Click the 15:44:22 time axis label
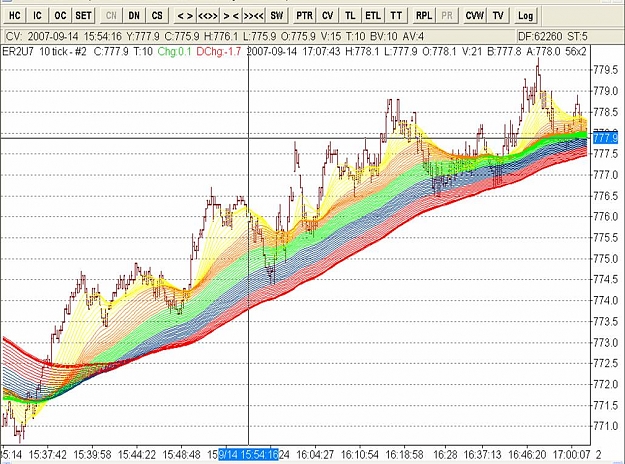Image resolution: width=625 pixels, height=464 pixels. (137, 454)
